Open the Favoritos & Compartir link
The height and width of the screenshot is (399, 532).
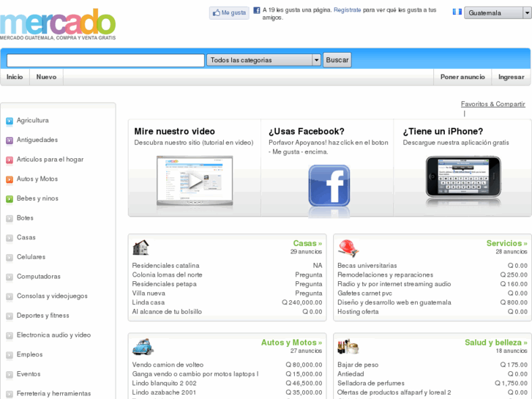[x=492, y=104]
